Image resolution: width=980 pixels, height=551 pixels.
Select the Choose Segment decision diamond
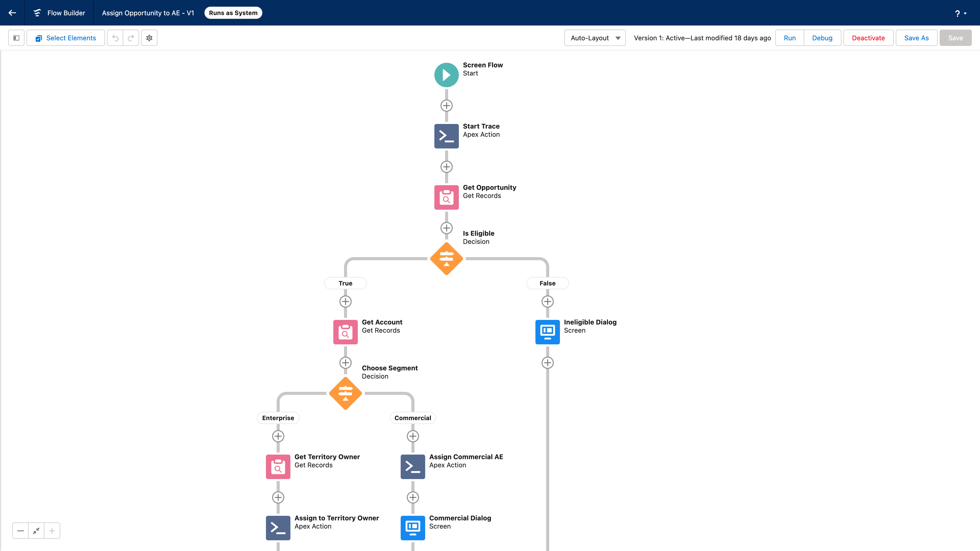pos(345,393)
